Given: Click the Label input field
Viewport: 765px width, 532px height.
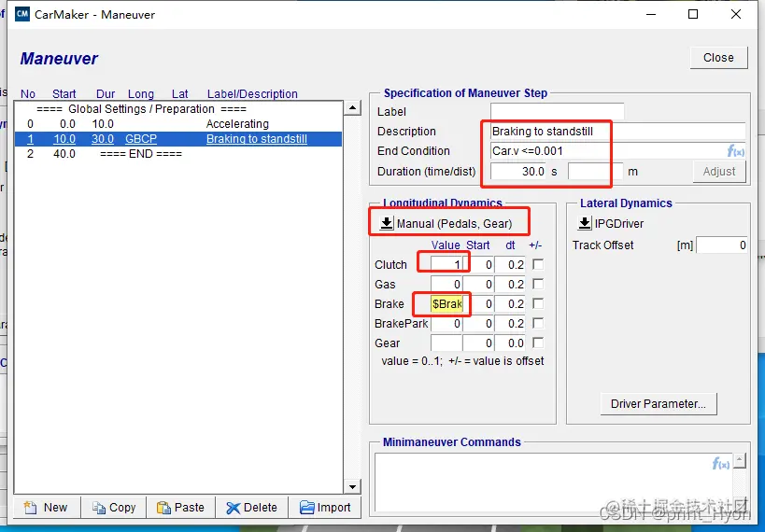Looking at the screenshot, I should click(x=557, y=112).
